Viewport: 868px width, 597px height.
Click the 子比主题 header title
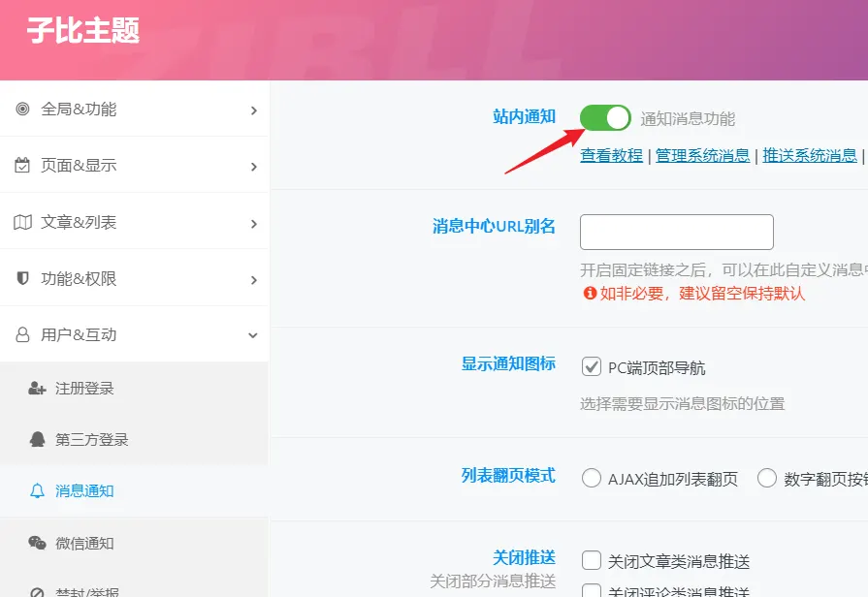tap(83, 30)
